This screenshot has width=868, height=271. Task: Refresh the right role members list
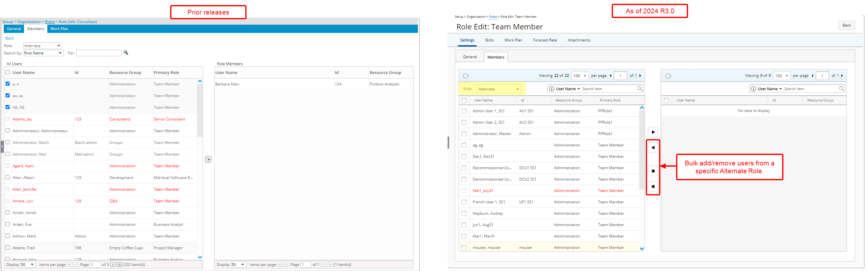pos(668,76)
